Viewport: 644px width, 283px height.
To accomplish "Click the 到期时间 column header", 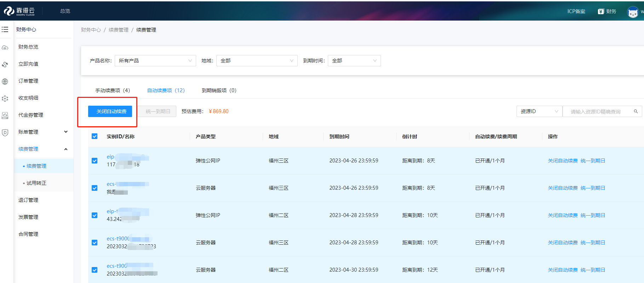I will pyautogui.click(x=339, y=137).
